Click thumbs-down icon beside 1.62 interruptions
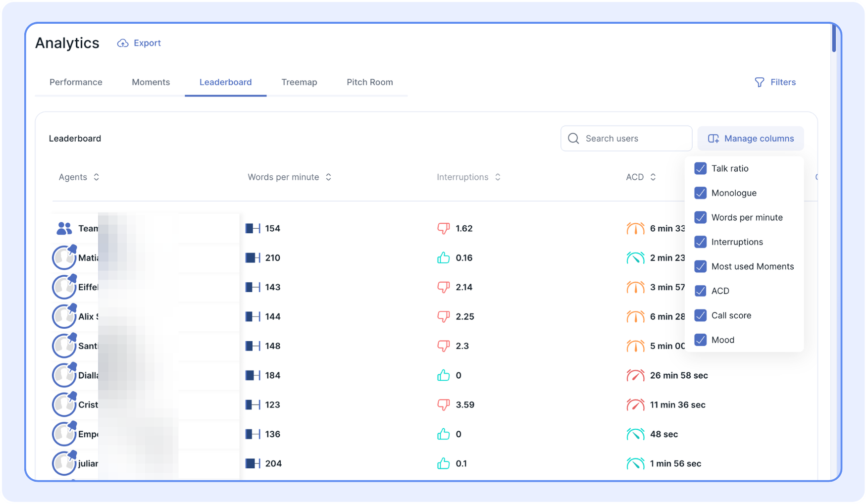Viewport: 867px width, 504px height. coord(443,228)
